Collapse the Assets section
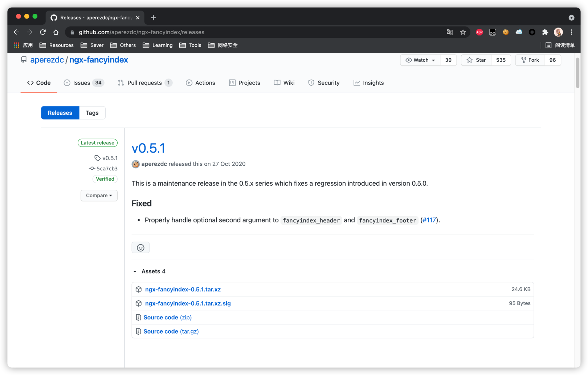 point(135,271)
